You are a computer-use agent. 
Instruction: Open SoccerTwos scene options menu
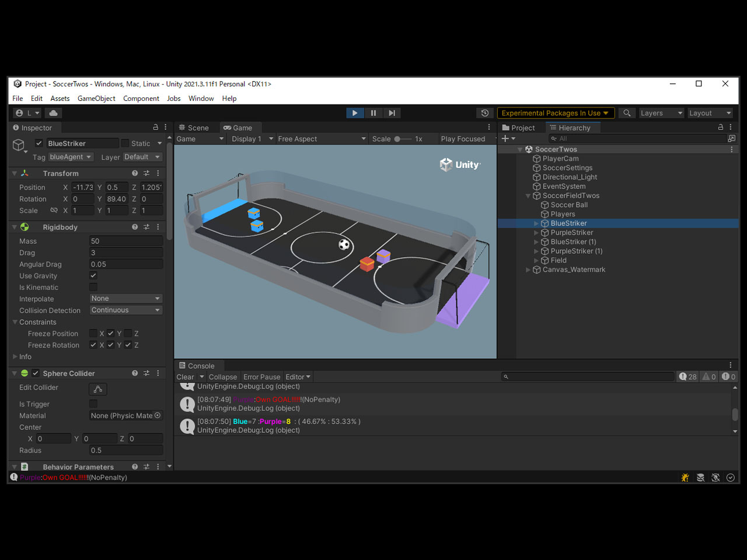pyautogui.click(x=732, y=149)
